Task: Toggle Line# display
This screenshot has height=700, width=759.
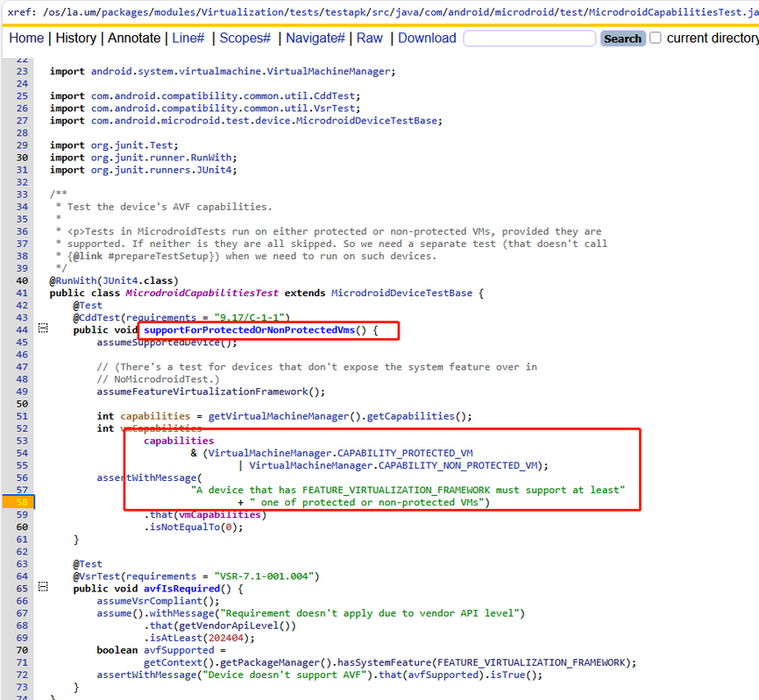Action: pyautogui.click(x=188, y=39)
